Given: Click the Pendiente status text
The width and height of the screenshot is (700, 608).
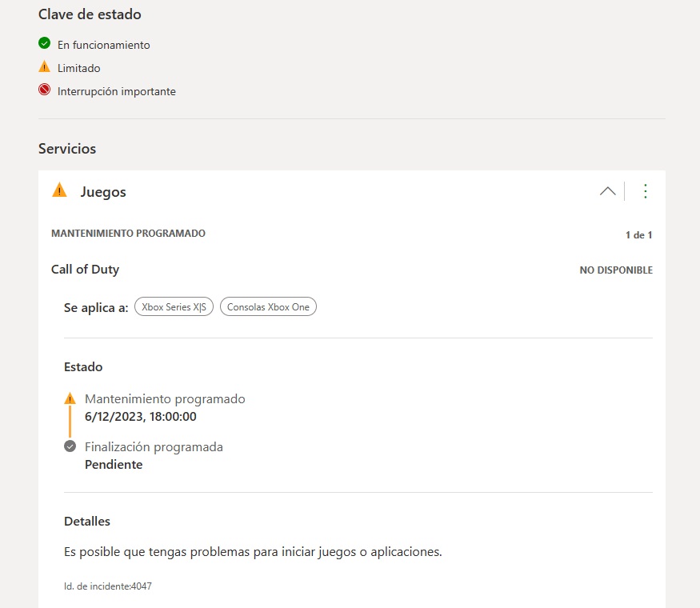Looking at the screenshot, I should (114, 465).
